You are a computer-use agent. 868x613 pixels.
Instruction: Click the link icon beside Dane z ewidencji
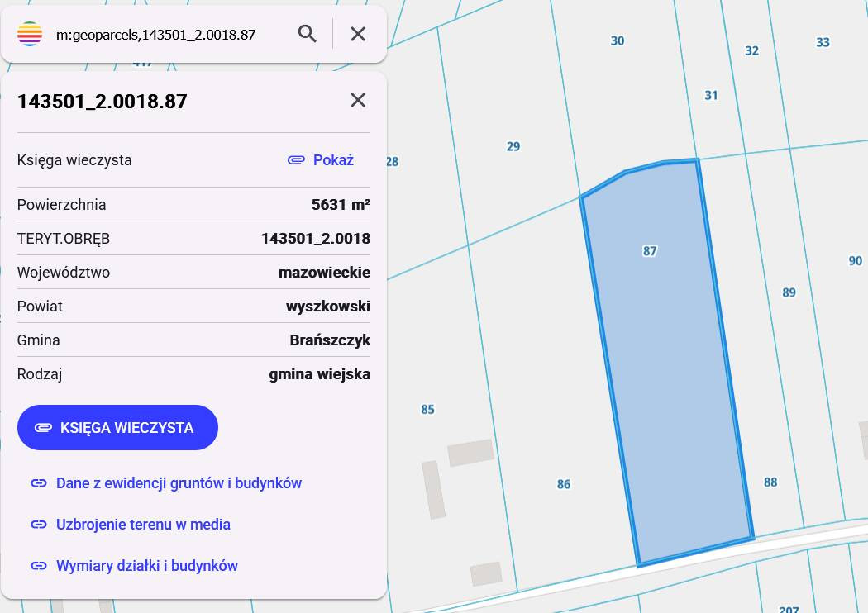coord(39,483)
